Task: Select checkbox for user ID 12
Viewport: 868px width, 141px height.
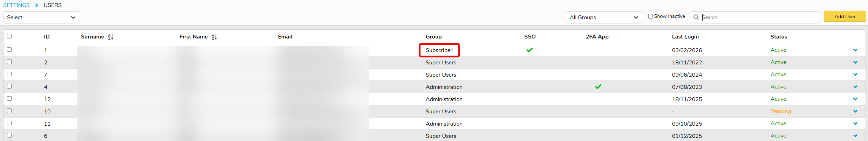Action: pyautogui.click(x=9, y=99)
